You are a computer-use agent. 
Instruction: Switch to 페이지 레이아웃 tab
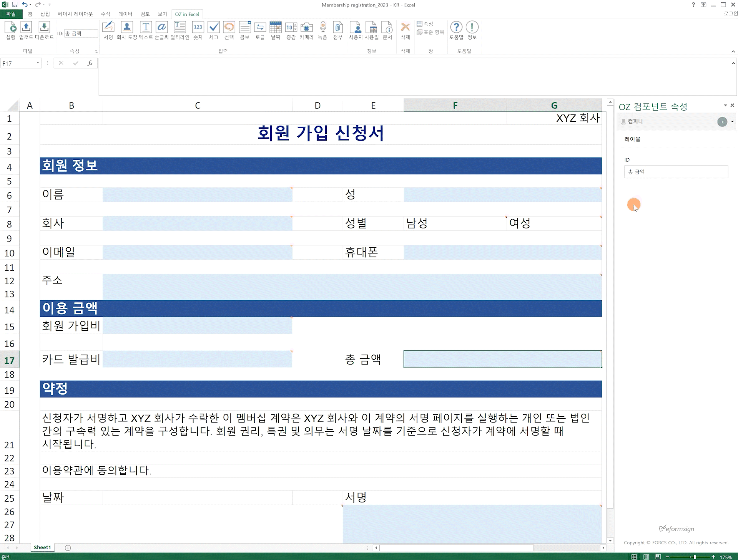tap(75, 14)
